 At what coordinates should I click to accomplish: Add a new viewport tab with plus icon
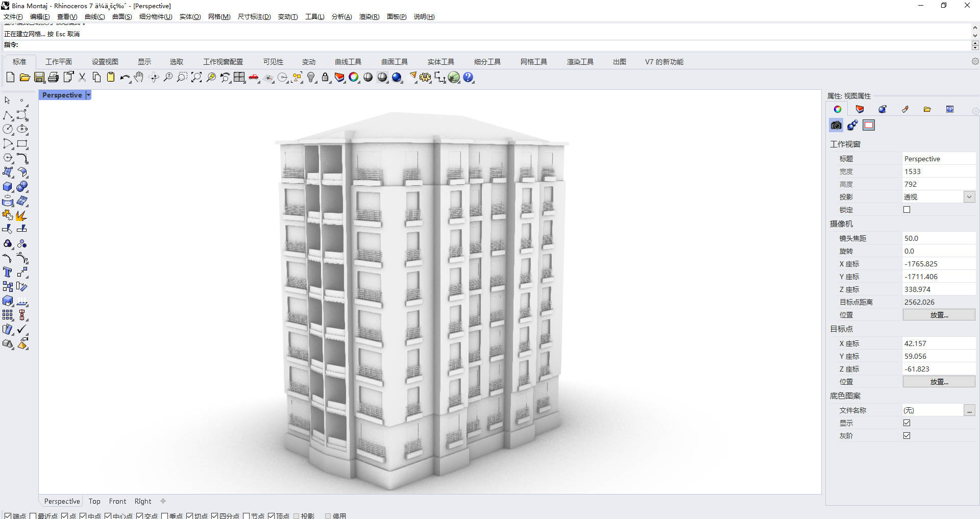click(163, 501)
